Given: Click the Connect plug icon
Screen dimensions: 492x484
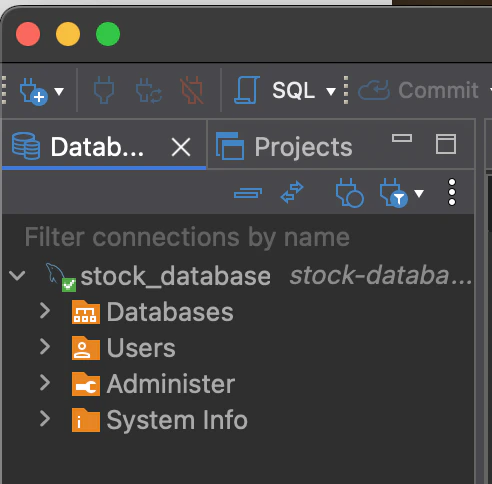Looking at the screenshot, I should 104,90.
